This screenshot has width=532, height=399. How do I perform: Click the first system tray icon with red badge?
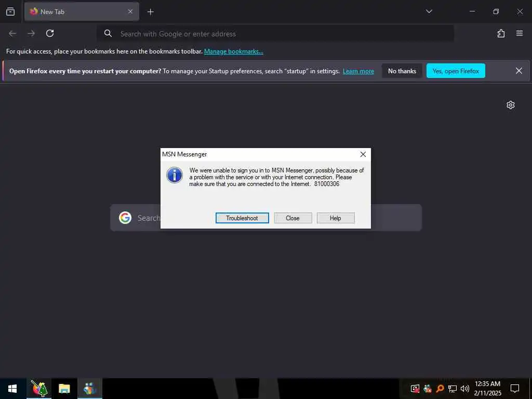[415, 389]
